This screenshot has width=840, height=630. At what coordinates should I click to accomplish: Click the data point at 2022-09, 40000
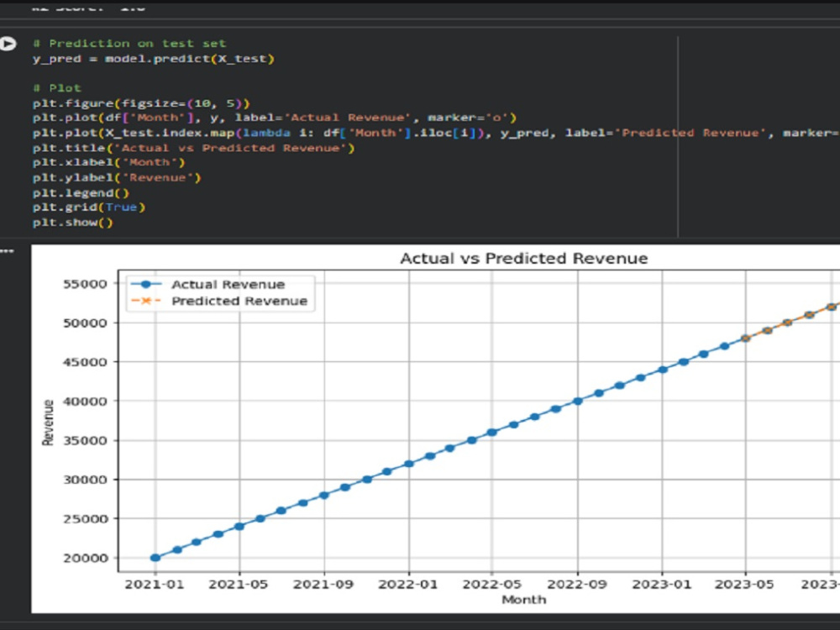click(578, 401)
